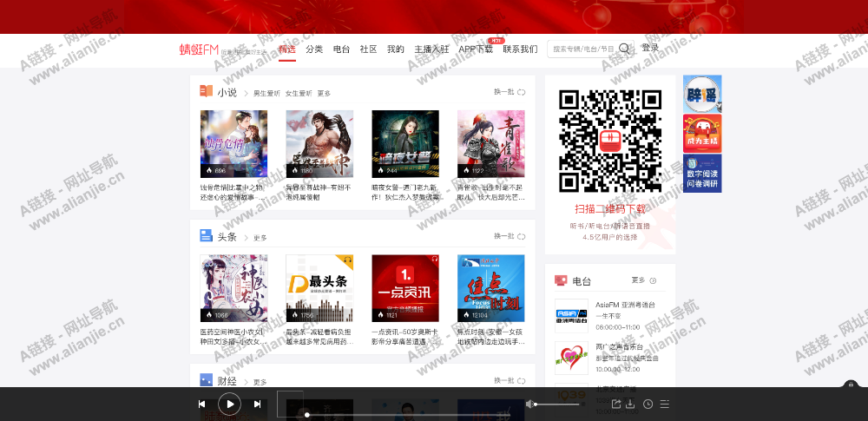
Task: Open the 社区 navigation tab
Action: coord(368,49)
